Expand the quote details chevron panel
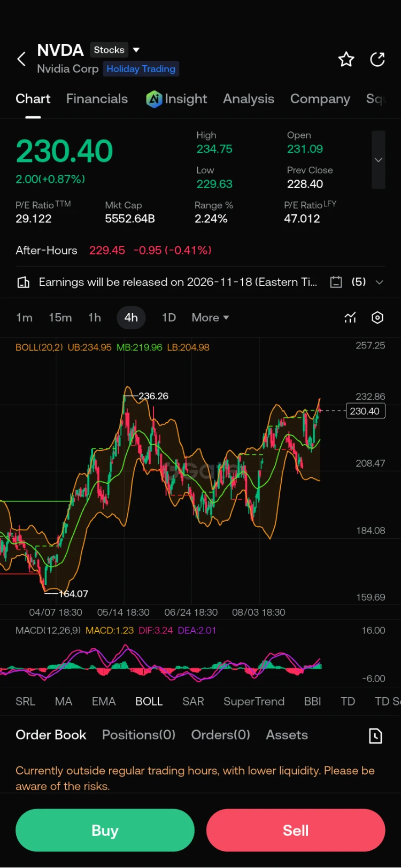This screenshot has width=401, height=868. (379, 160)
